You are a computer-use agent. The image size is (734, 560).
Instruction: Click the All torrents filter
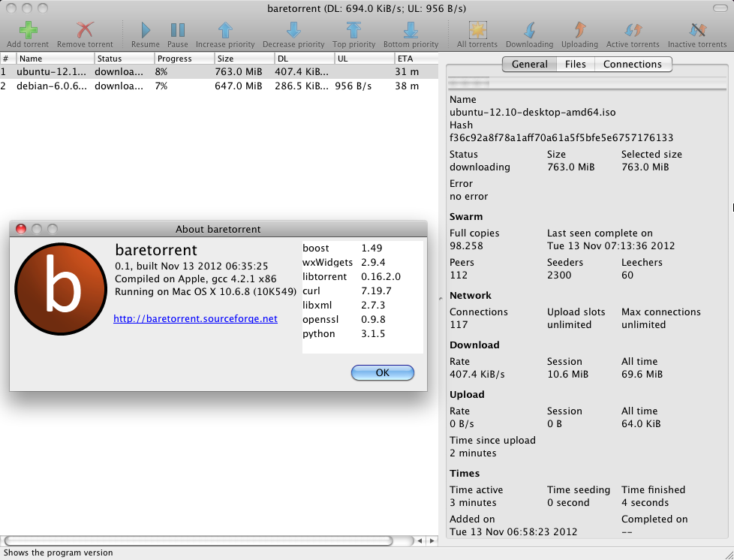(477, 30)
